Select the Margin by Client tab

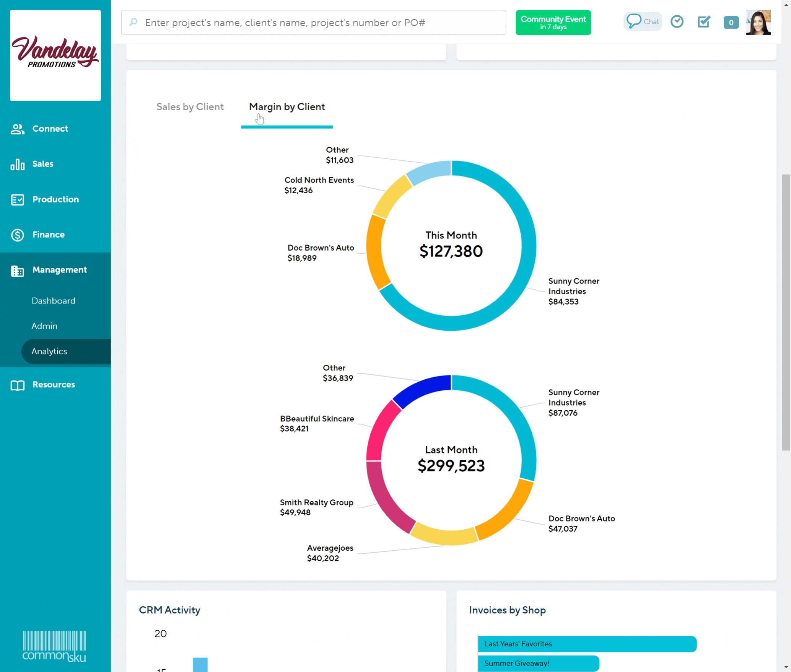[x=287, y=107]
